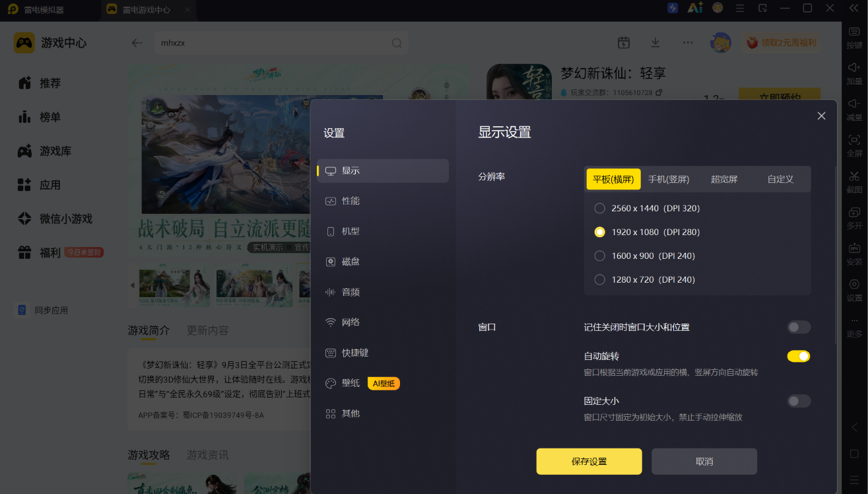Turn off the 自动旋转 switch
This screenshot has height=494, width=868.
[x=799, y=356]
